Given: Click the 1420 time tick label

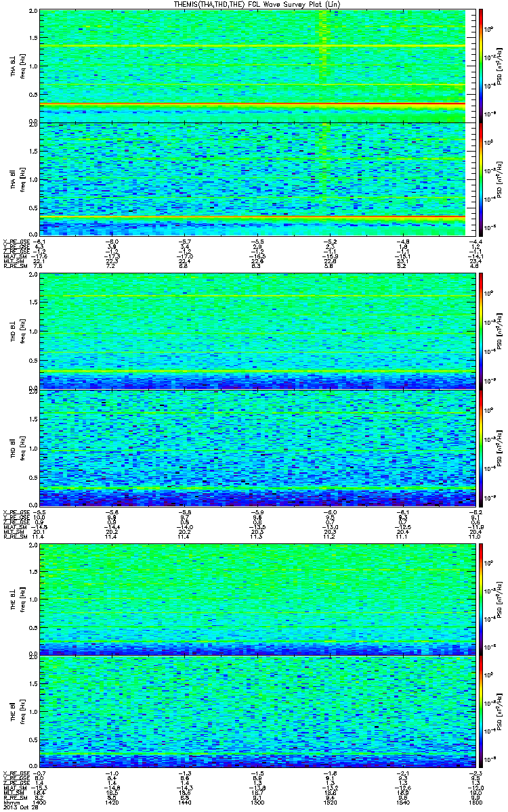Looking at the screenshot, I should [112, 803].
